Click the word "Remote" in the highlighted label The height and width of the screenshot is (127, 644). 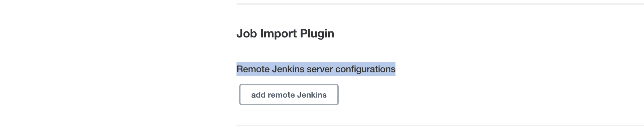[253, 69]
